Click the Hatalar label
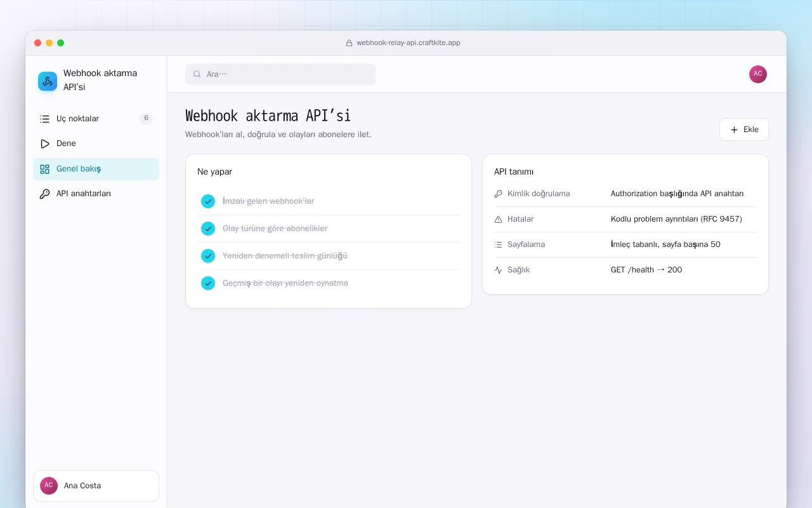Viewport: 812px width, 508px height. coord(520,219)
